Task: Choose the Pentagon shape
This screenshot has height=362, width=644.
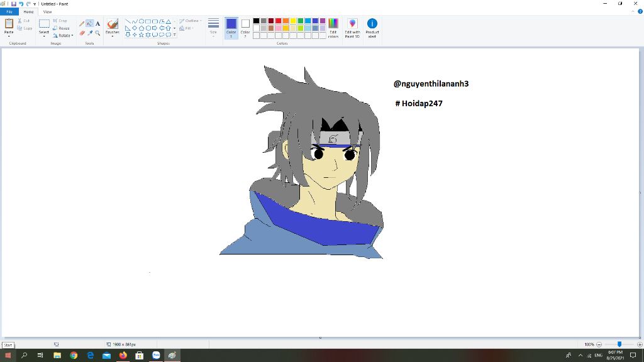Action: tap(142, 28)
